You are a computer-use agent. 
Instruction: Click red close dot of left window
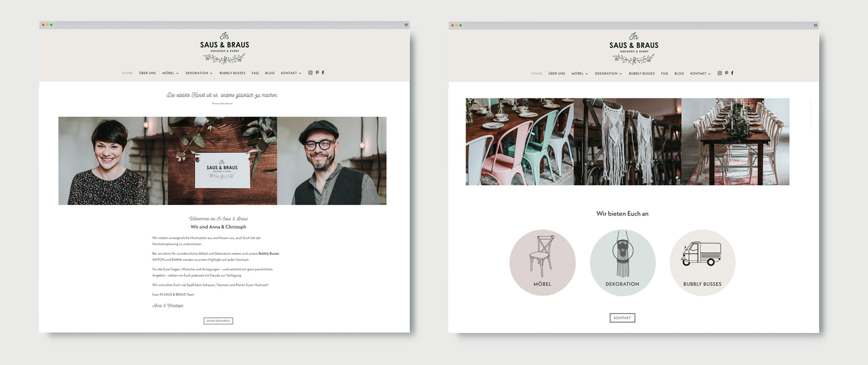[43, 25]
